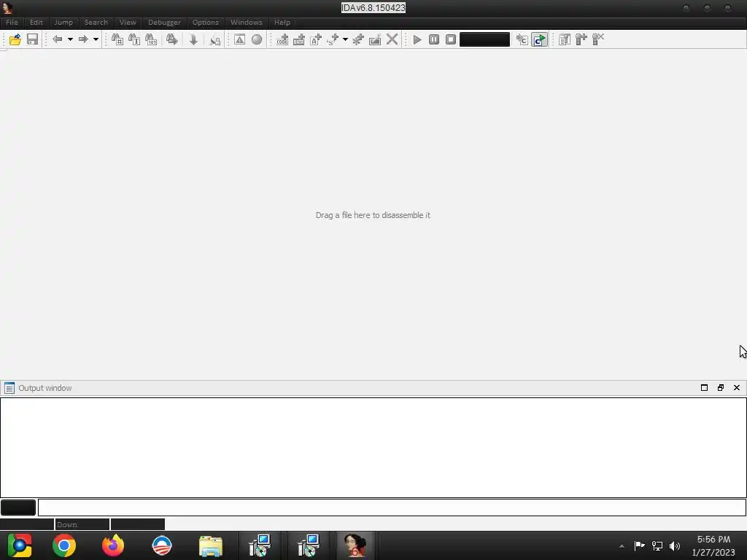This screenshot has width=747, height=560.
Task: Open the View menu
Action: point(128,23)
